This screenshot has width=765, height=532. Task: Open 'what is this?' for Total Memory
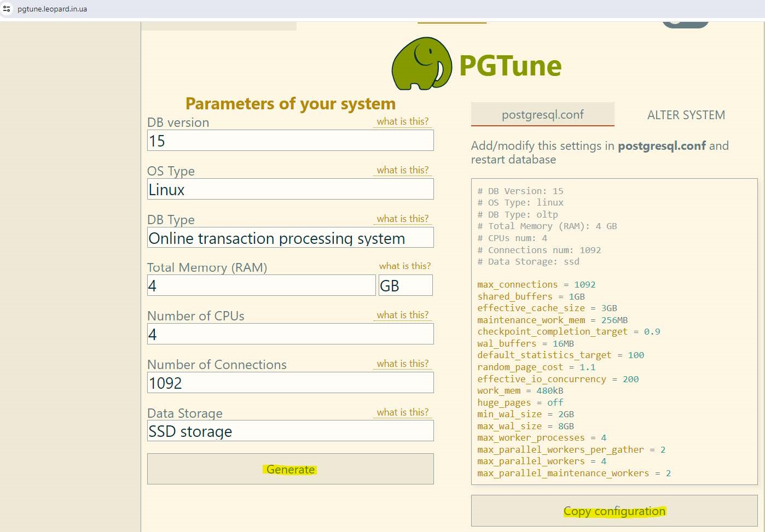(x=405, y=266)
